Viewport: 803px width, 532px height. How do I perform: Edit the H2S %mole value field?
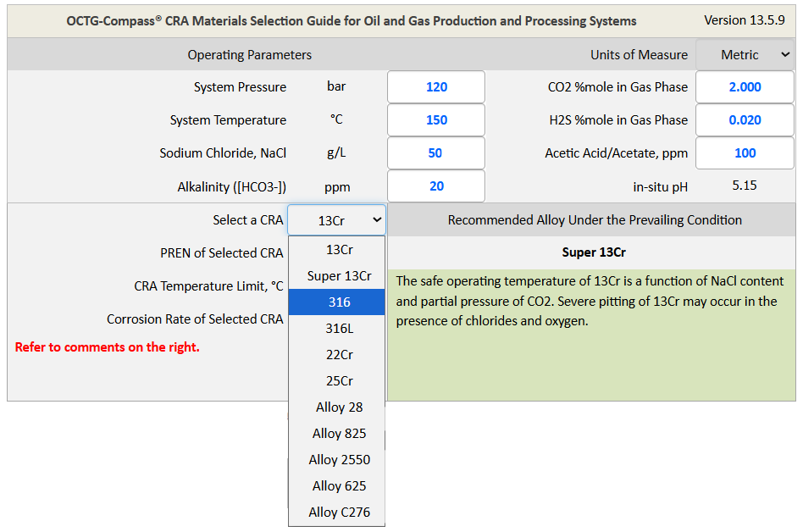745,120
